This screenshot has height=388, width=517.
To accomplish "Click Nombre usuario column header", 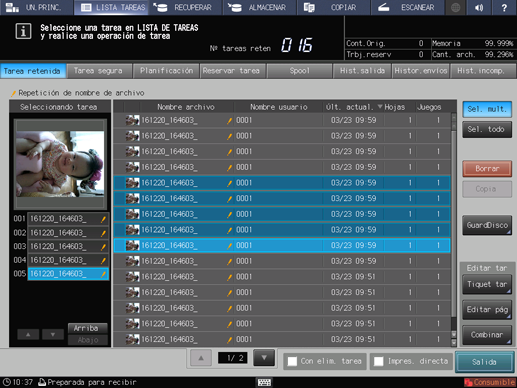I will click(x=279, y=107).
